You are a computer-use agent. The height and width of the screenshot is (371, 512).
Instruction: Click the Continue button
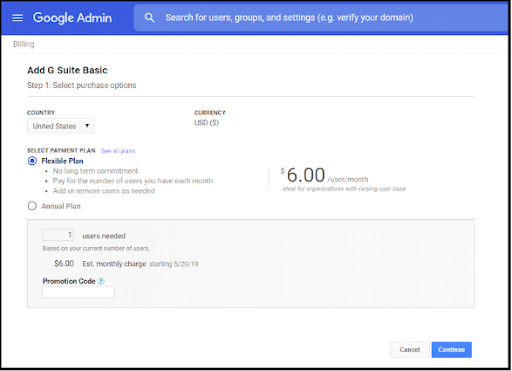(451, 349)
